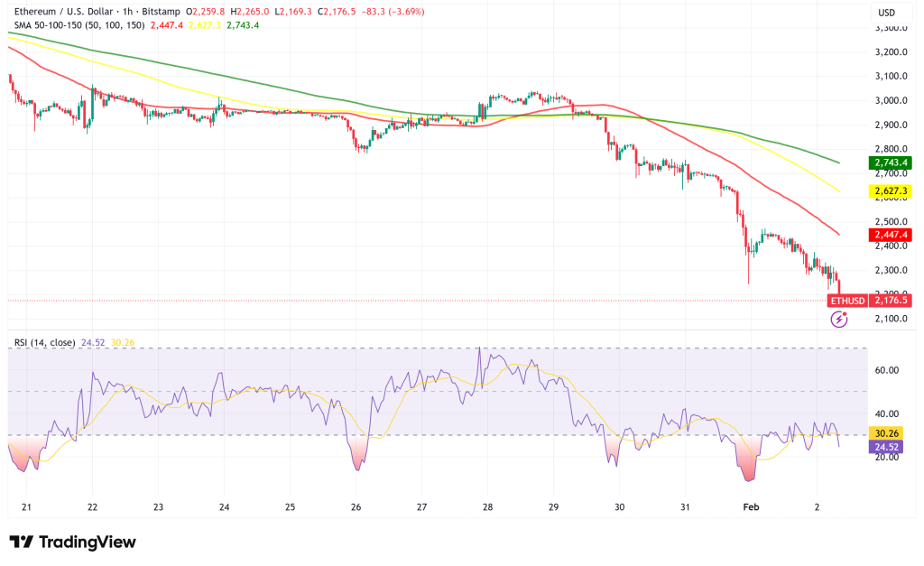Image resolution: width=924 pixels, height=566 pixels.
Task: Click the yellow SMA 100 value tag 2,627.3
Action: 888,190
